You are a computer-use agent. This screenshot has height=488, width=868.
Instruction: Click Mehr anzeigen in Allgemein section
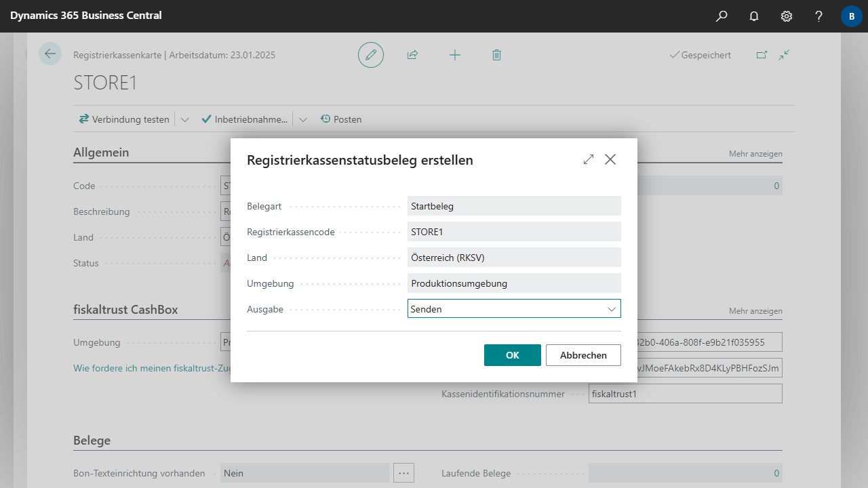click(755, 154)
